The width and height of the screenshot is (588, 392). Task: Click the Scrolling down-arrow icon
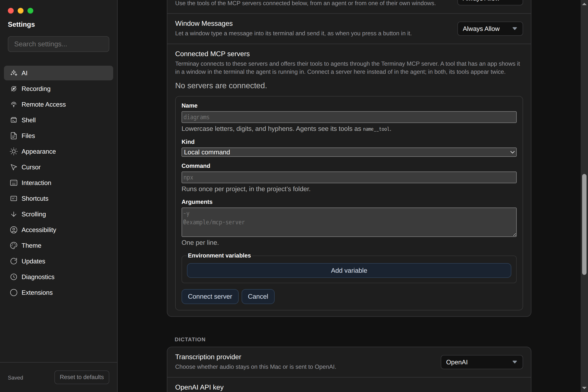(x=14, y=214)
